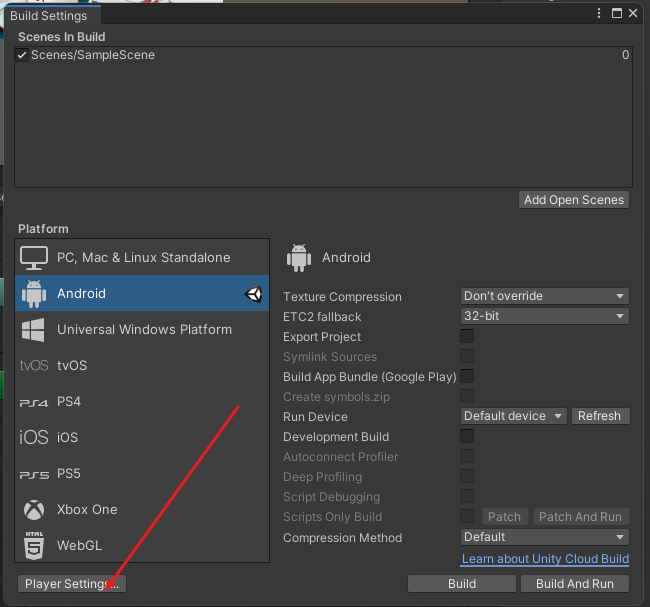This screenshot has width=650, height=607.
Task: Open the Build Settings kebab menu
Action: pyautogui.click(x=599, y=13)
